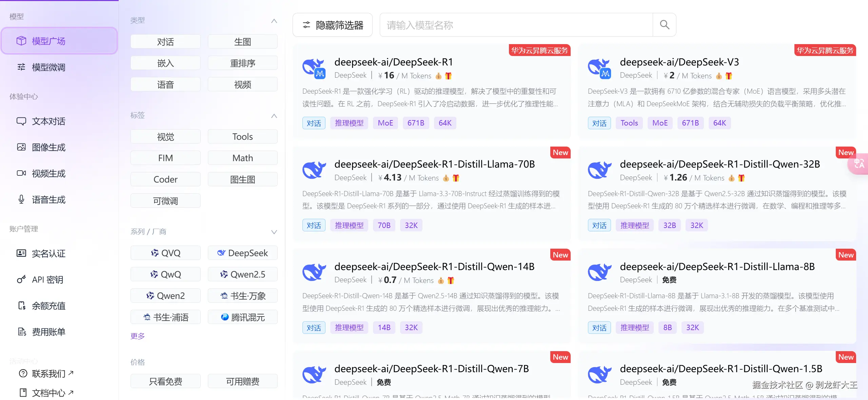
Task: Select 模型微调 in the sidebar
Action: (x=48, y=67)
